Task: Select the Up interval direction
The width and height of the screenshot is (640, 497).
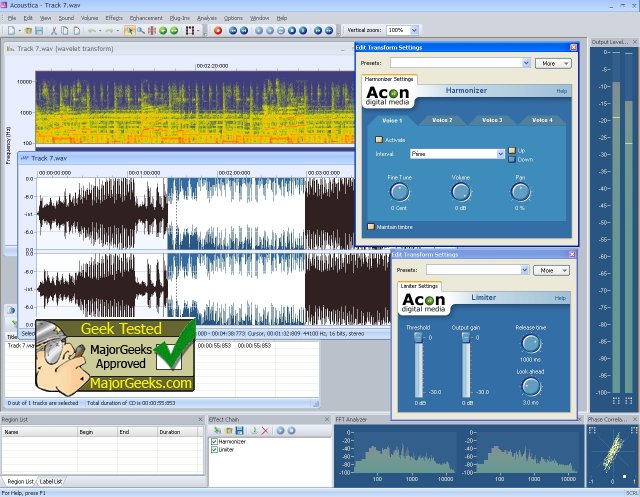Action: (512, 151)
